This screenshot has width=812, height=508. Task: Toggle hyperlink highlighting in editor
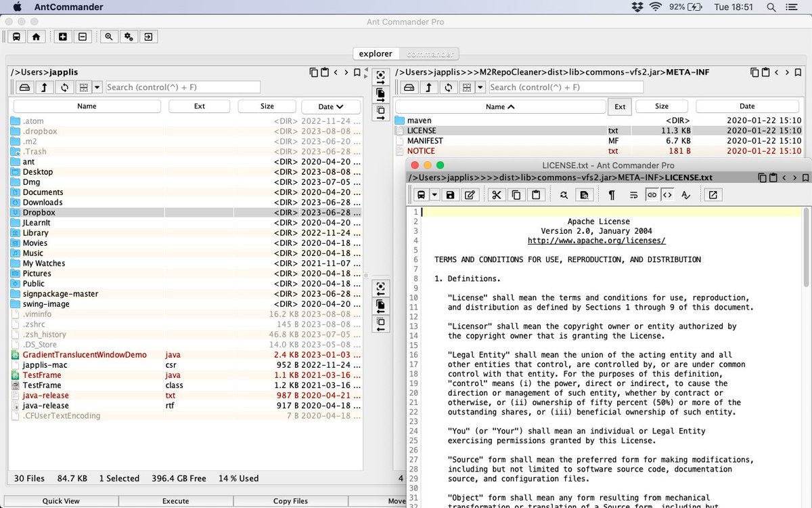[652, 195]
